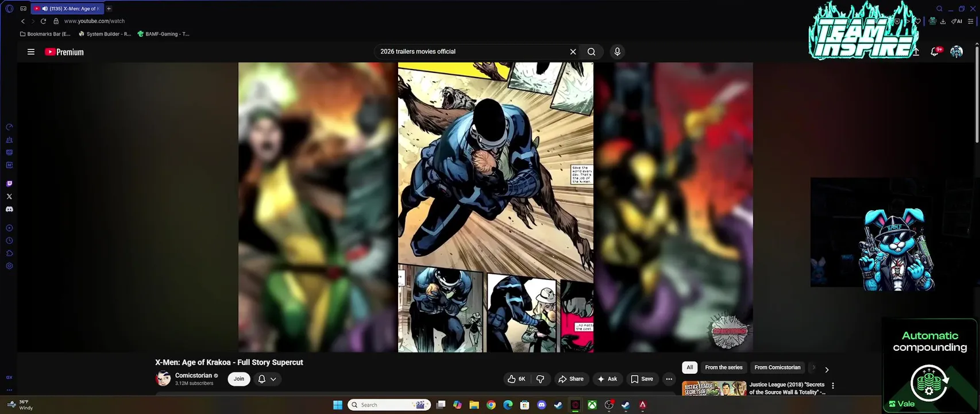Image resolution: width=980 pixels, height=414 pixels.
Task: Open Extensions cube in Opera sidebar
Action: tap(9, 254)
